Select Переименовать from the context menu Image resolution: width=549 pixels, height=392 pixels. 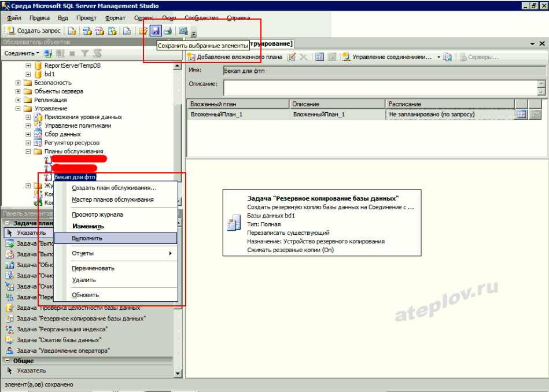(93, 268)
